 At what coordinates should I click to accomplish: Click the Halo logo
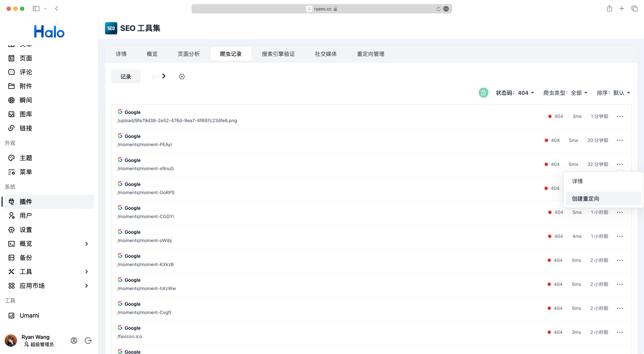(49, 32)
